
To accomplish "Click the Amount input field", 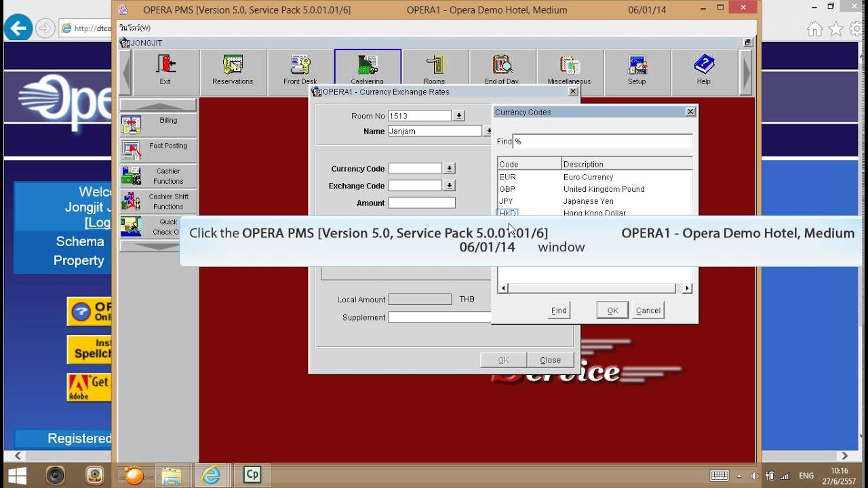I will 422,203.
